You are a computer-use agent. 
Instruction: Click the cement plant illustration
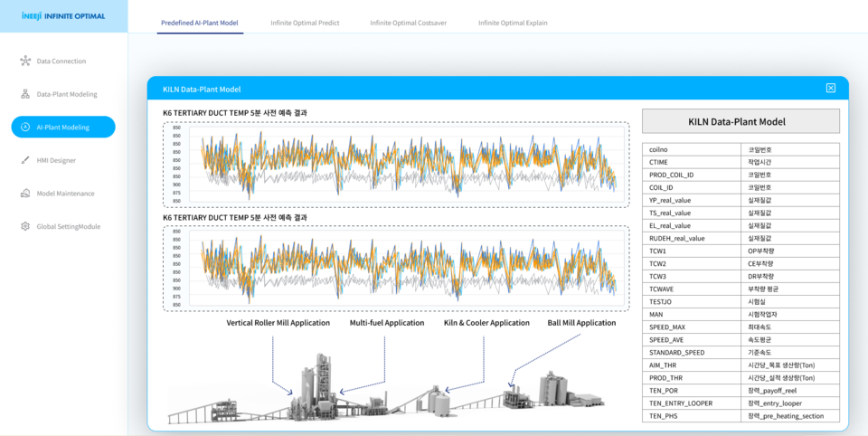386,391
